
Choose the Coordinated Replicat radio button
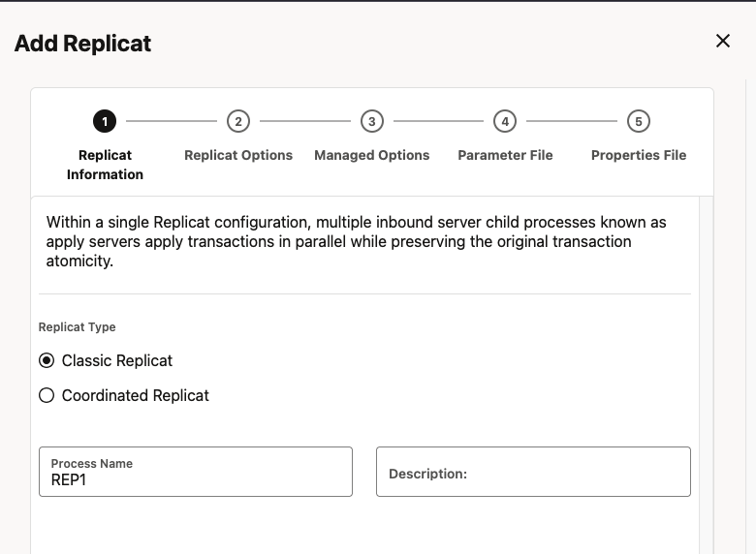(47, 395)
